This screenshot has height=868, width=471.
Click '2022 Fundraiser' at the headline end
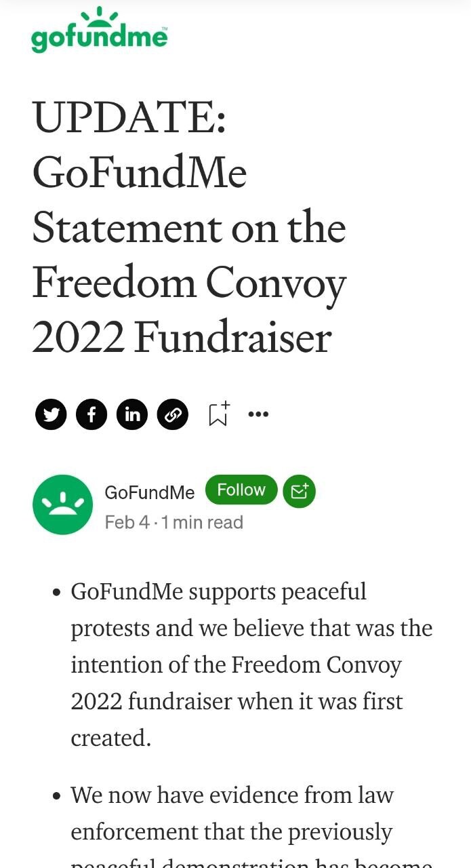(182, 338)
